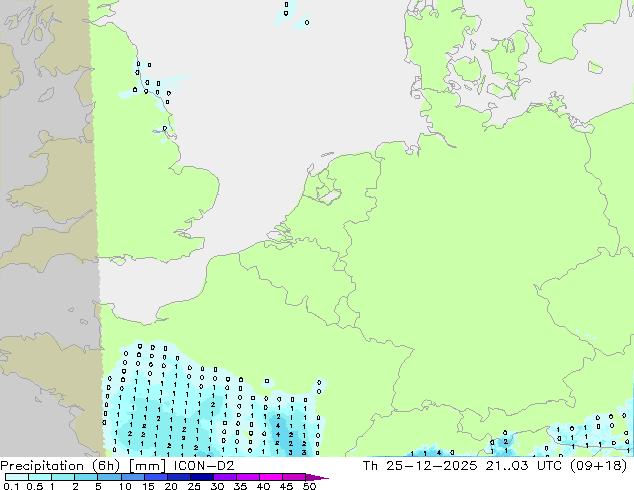Screen dimensions: 634x490
Task: Click the 40–45 mm magenta legend segment
Action: (270, 477)
